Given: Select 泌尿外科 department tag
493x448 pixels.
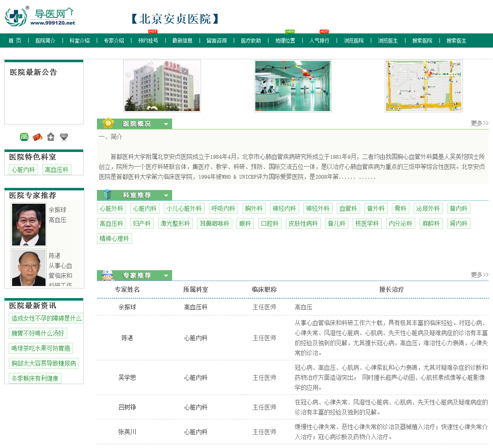Looking at the screenshot, I should (428, 209).
